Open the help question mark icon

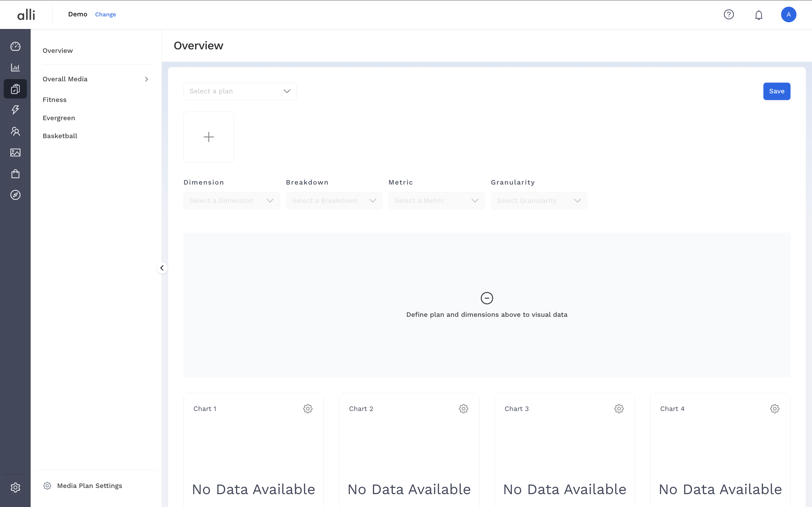728,14
